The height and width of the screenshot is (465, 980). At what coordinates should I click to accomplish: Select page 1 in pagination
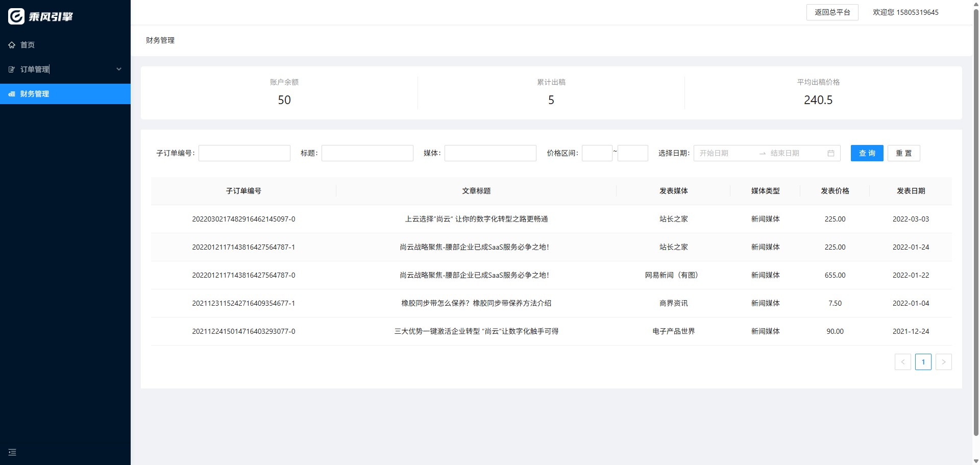(923, 362)
